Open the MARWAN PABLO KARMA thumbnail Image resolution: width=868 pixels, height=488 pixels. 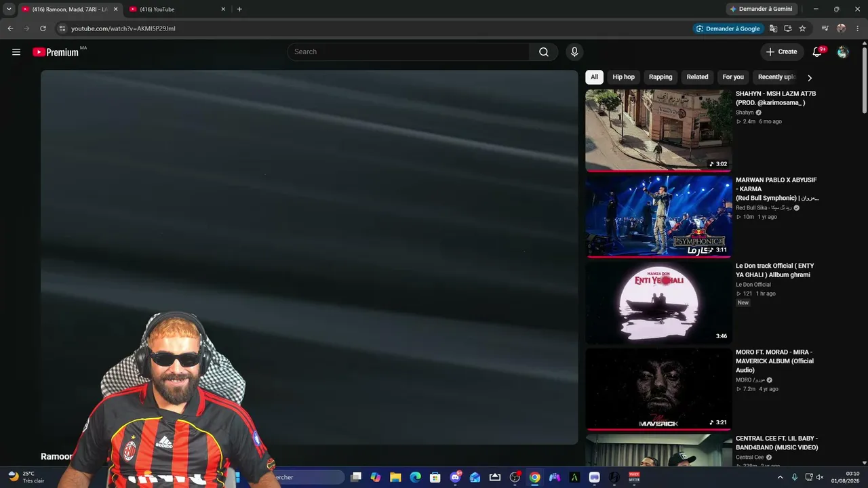[659, 216]
